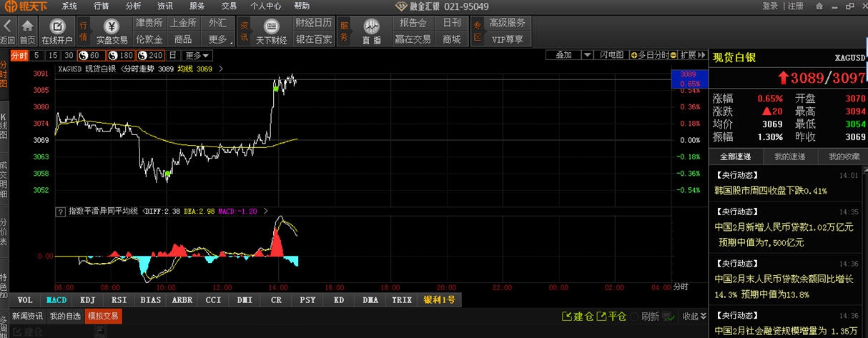This screenshot has height=338, width=868.
Task: Open the 在线开户 online account icon
Action: pos(56,26)
